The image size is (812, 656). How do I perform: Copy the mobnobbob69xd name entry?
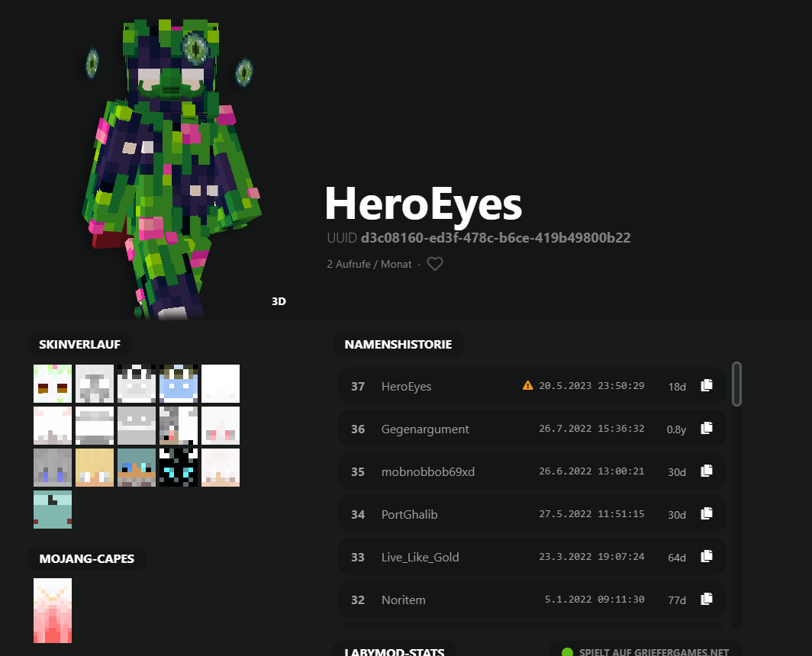(707, 471)
